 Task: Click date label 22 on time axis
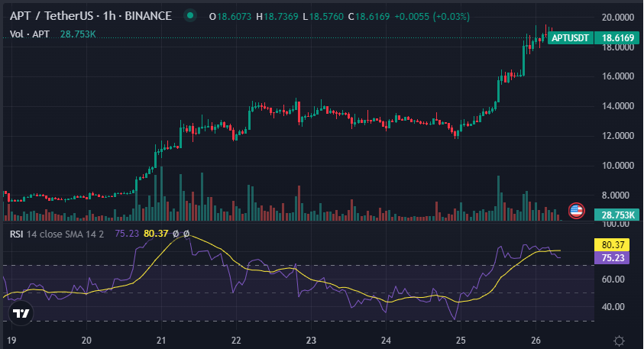coord(236,341)
